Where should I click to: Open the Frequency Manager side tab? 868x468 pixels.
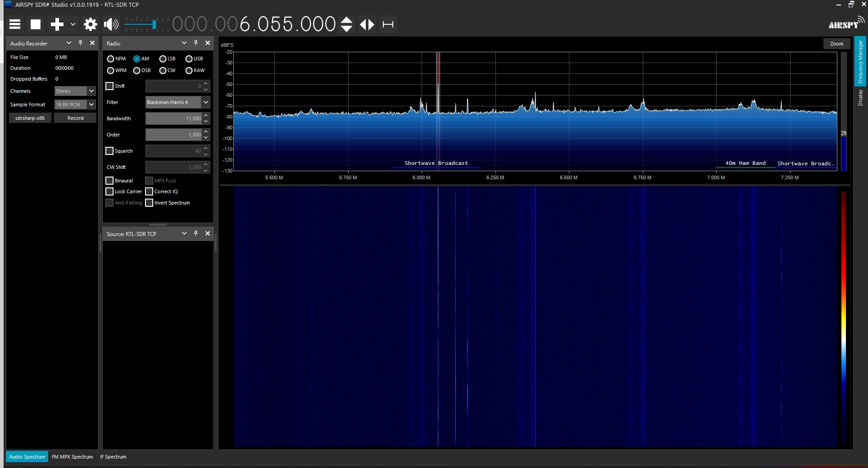(860, 62)
